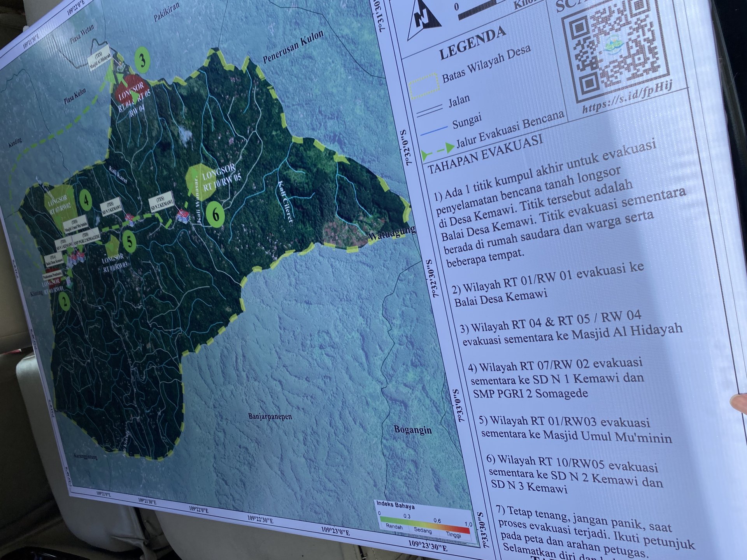Screen dimensions: 747x560
Task: Click the Indeks Bahaya color gradient bar
Action: 425,525
